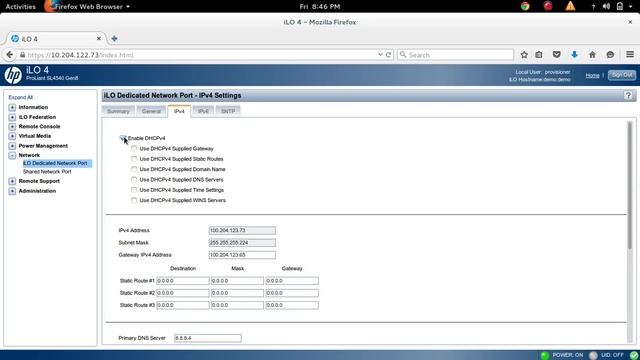Expand the Information tree node
640x360 pixels.
(12, 107)
